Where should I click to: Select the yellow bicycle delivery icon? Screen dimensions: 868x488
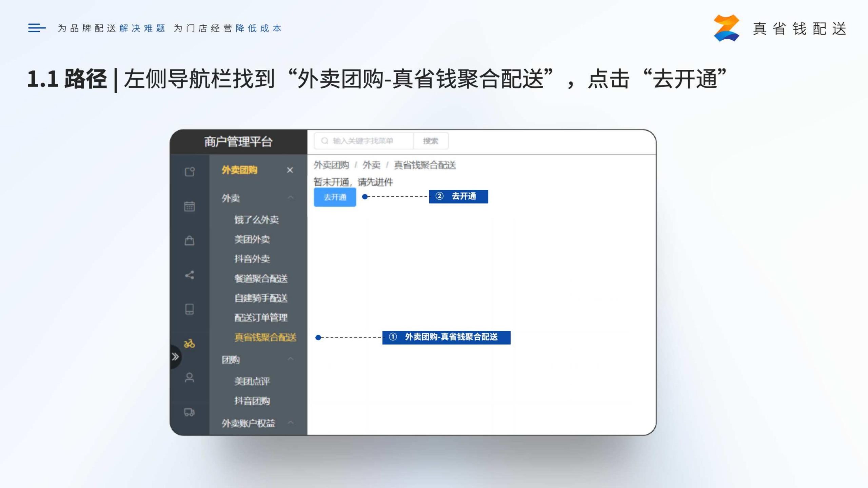click(x=189, y=344)
